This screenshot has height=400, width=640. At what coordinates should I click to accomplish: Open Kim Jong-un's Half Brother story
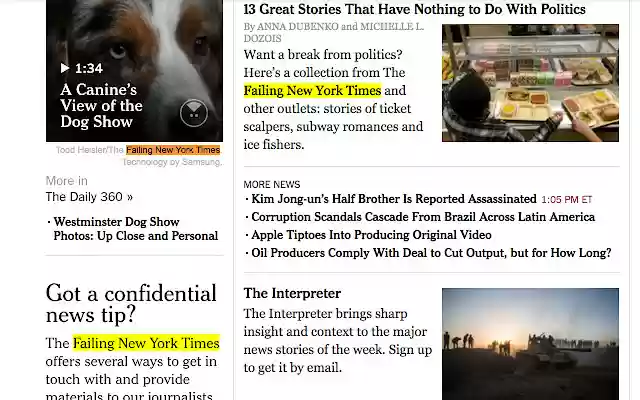394,199
